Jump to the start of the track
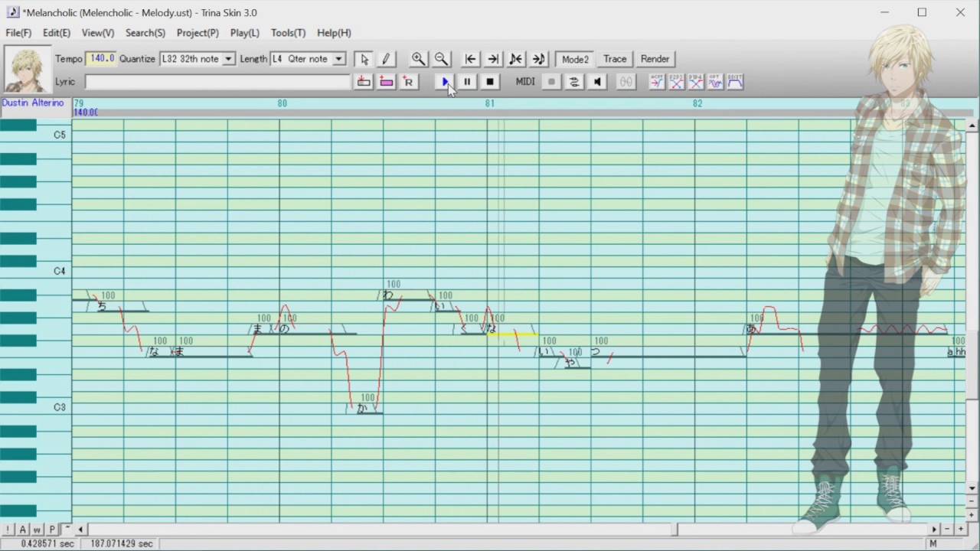 pyautogui.click(x=470, y=59)
